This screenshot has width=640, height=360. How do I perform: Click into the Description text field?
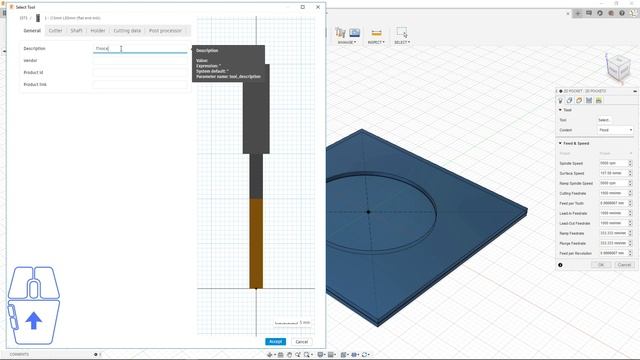pyautogui.click(x=140, y=49)
